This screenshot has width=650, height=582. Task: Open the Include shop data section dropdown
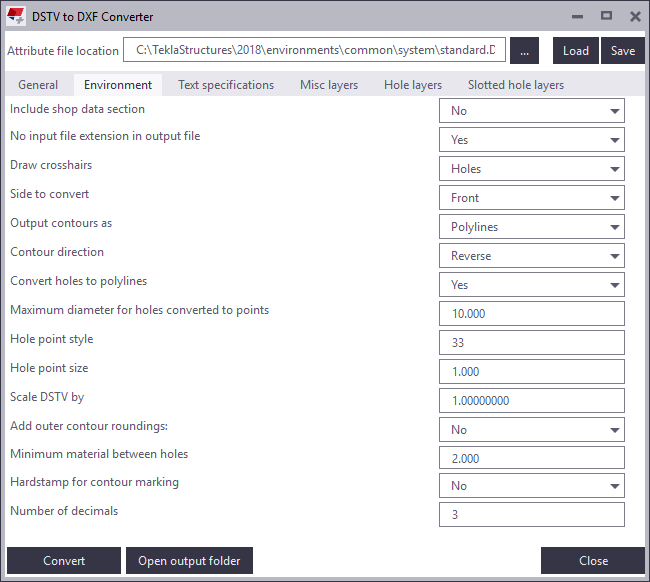pos(531,111)
